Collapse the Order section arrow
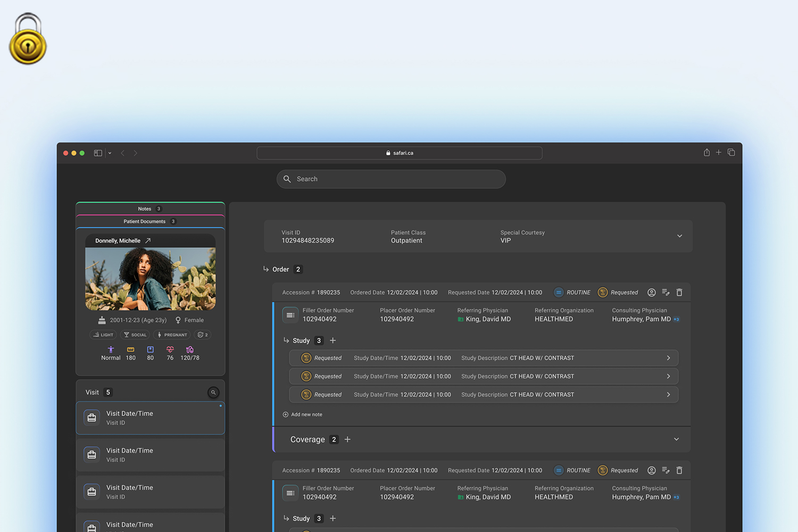Viewport: 798px width, 532px height. pos(266,269)
